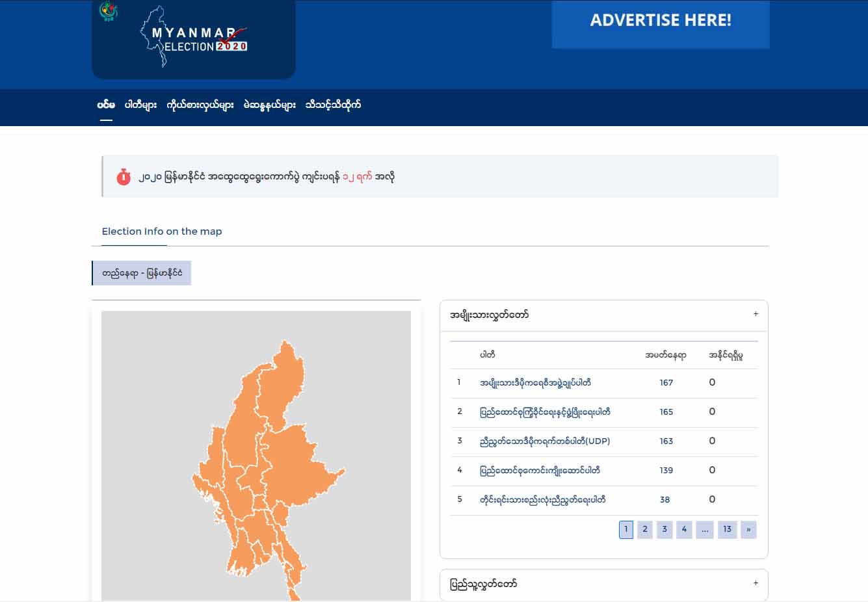Go to pagination page 2
Viewport: 868px width, 602px height.
(645, 529)
